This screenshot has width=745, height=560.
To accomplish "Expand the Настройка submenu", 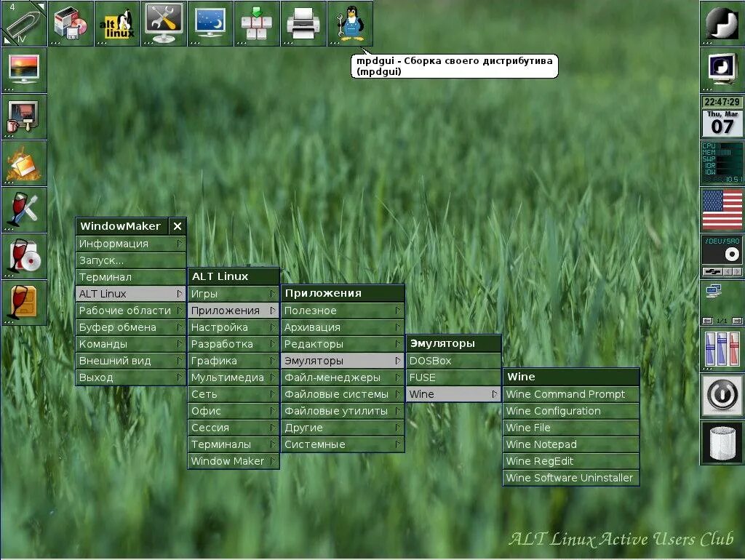I will coord(234,327).
